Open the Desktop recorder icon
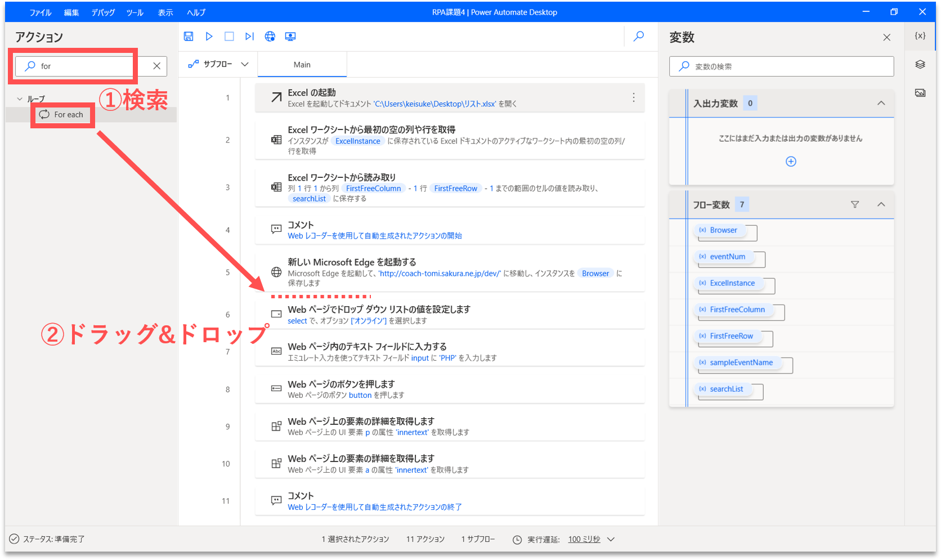 click(290, 37)
